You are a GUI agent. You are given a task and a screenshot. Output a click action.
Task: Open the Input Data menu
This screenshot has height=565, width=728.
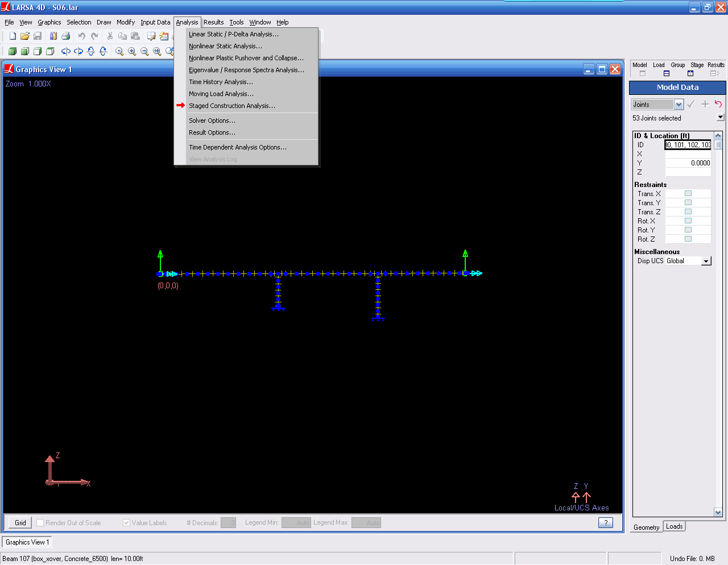click(155, 22)
